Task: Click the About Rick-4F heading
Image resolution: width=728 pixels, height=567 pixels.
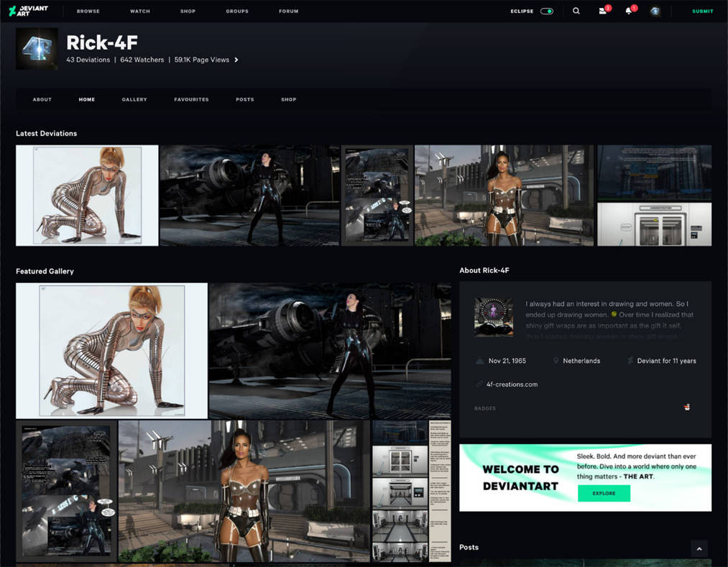Action: pos(484,270)
